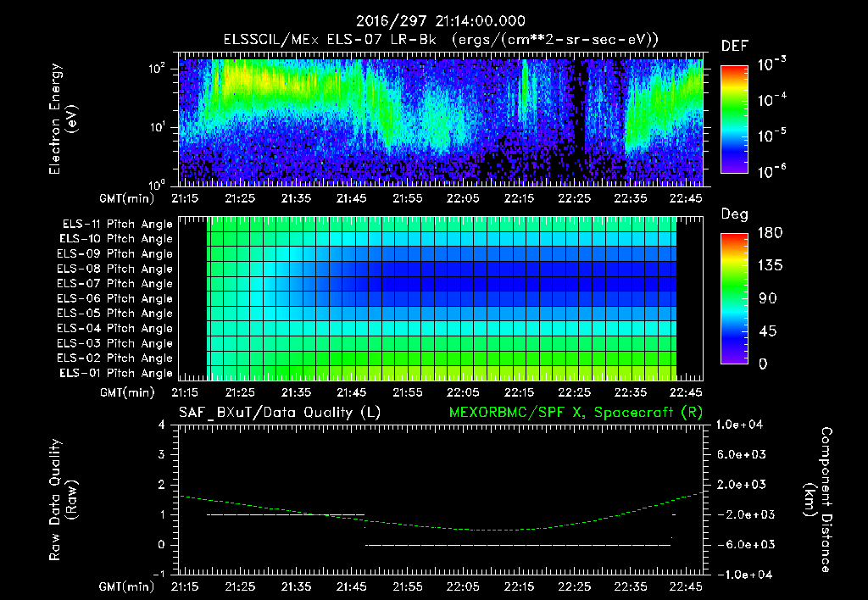Select the 'Electron Energy (eV)' axis label
868x600 pixels.
point(63,119)
